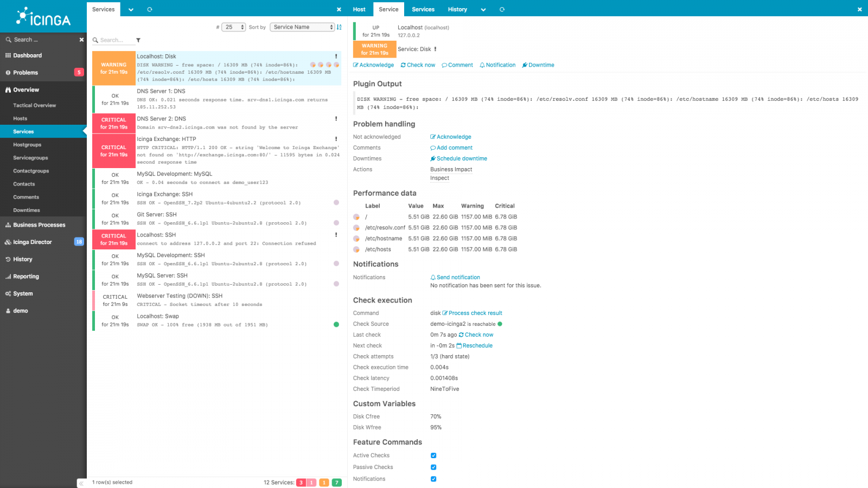Collapse the sidebar with the double-arrow icon

point(81,483)
